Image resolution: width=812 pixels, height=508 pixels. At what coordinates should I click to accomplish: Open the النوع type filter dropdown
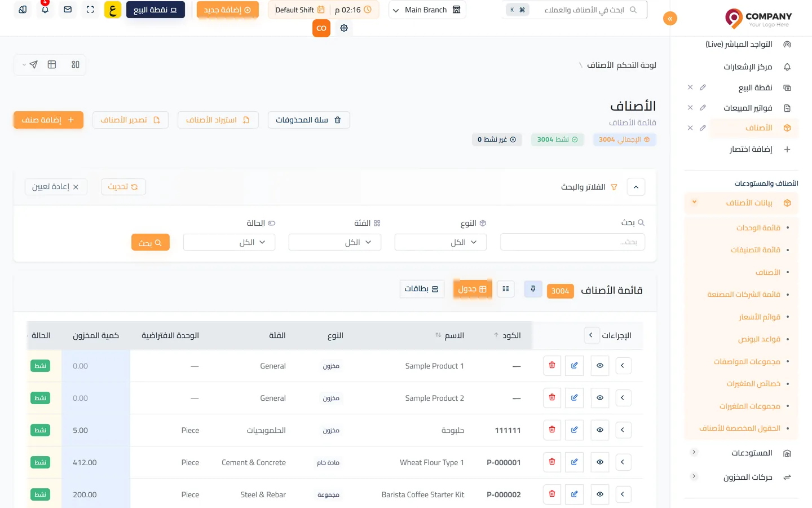click(440, 243)
